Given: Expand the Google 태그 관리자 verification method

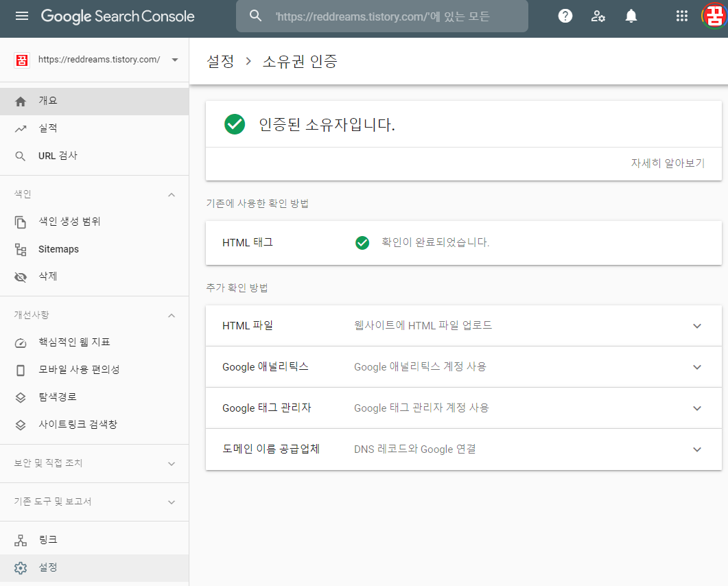Looking at the screenshot, I should [x=697, y=408].
